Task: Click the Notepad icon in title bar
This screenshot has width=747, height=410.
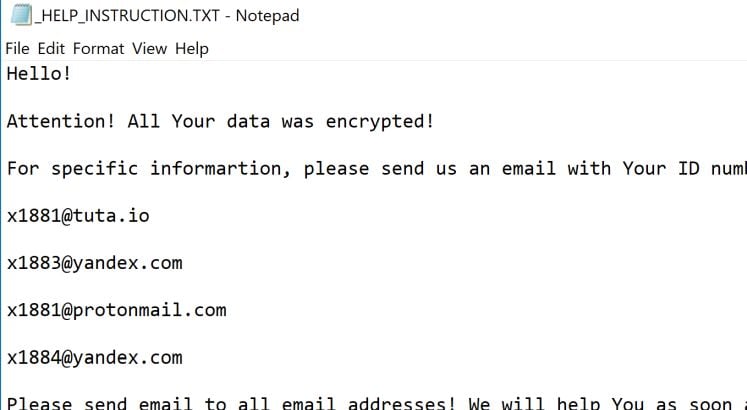Action: tap(17, 16)
